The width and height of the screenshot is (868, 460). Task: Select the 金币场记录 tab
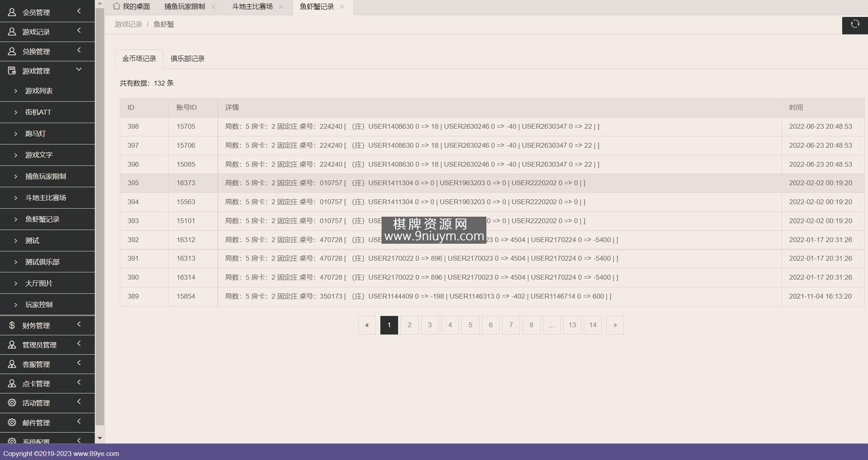139,59
